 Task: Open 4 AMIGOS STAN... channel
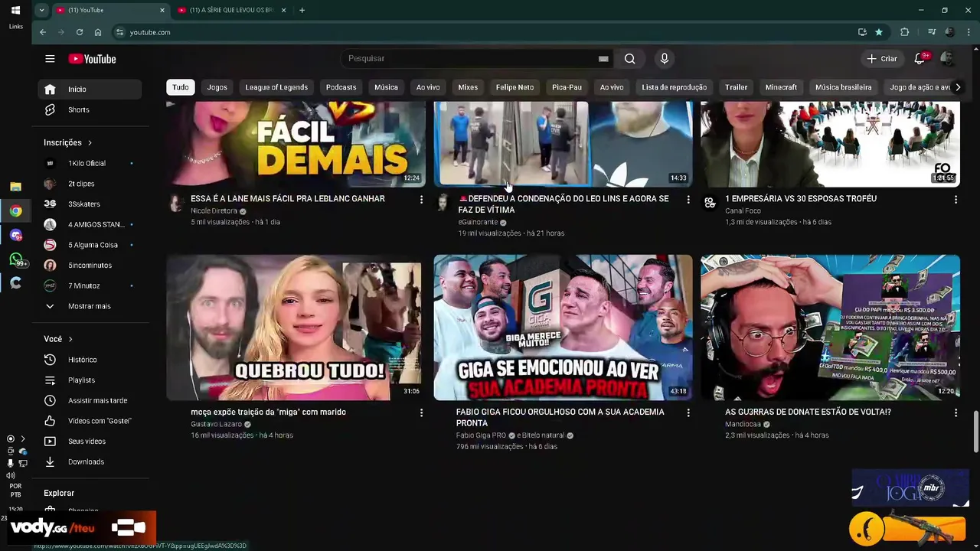90,224
